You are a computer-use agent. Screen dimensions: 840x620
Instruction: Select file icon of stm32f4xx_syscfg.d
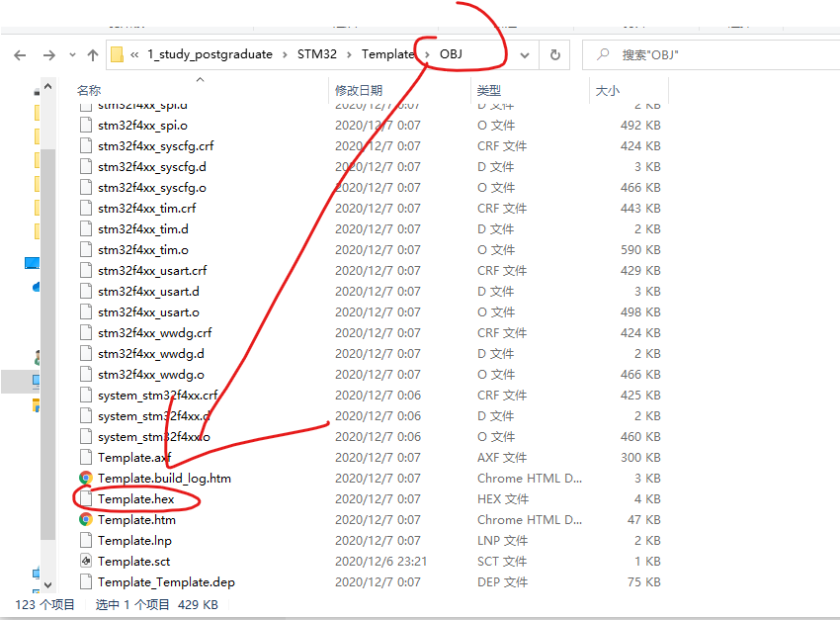pos(86,167)
